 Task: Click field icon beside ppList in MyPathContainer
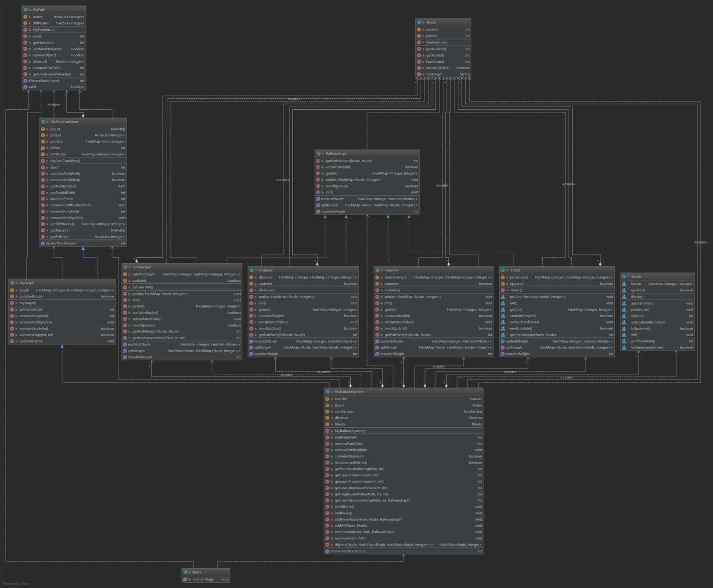[x=43, y=129]
